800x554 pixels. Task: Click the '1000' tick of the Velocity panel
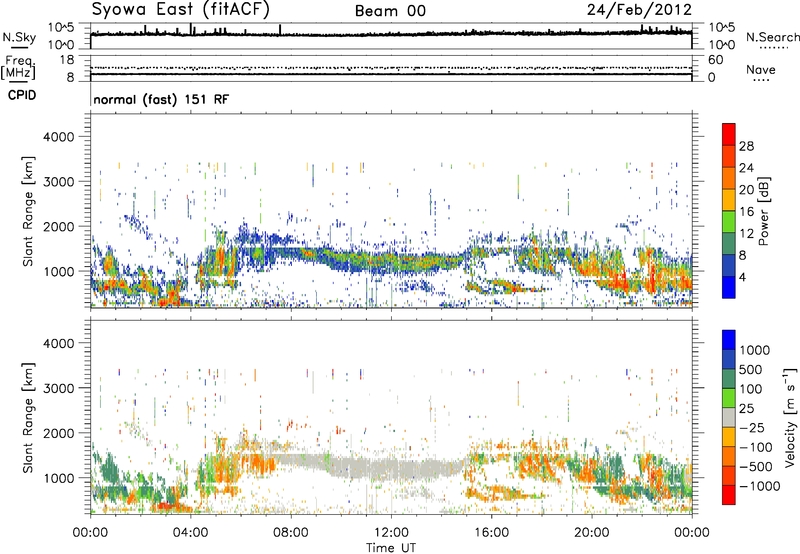(59, 478)
